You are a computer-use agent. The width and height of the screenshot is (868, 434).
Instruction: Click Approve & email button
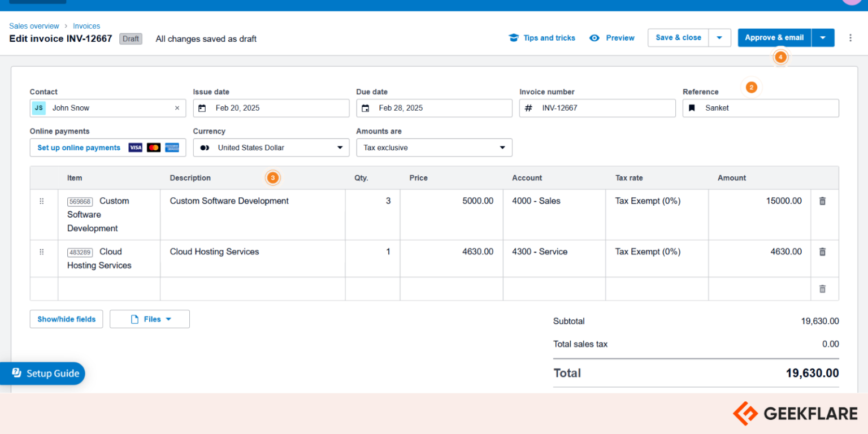pyautogui.click(x=774, y=38)
